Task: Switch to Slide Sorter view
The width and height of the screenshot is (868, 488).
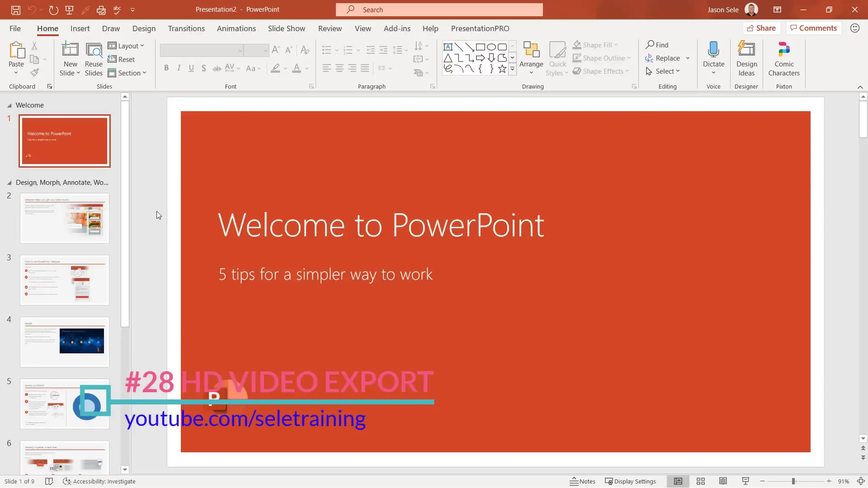Action: (x=701, y=481)
